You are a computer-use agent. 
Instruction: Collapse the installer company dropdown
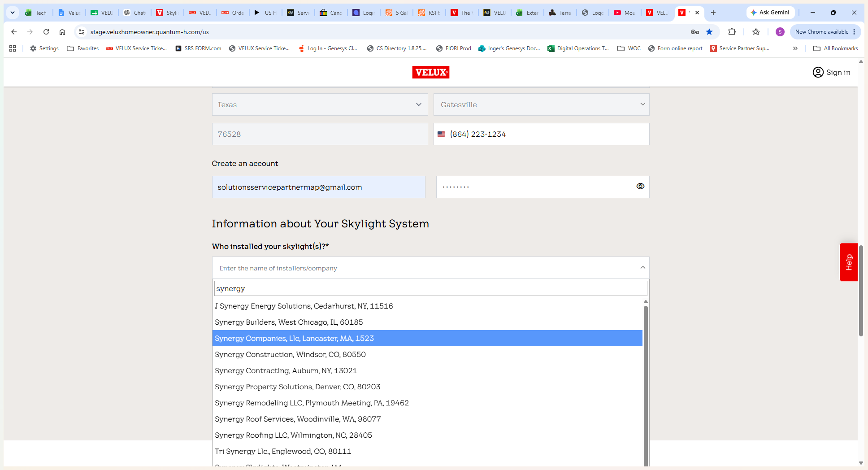(x=642, y=268)
